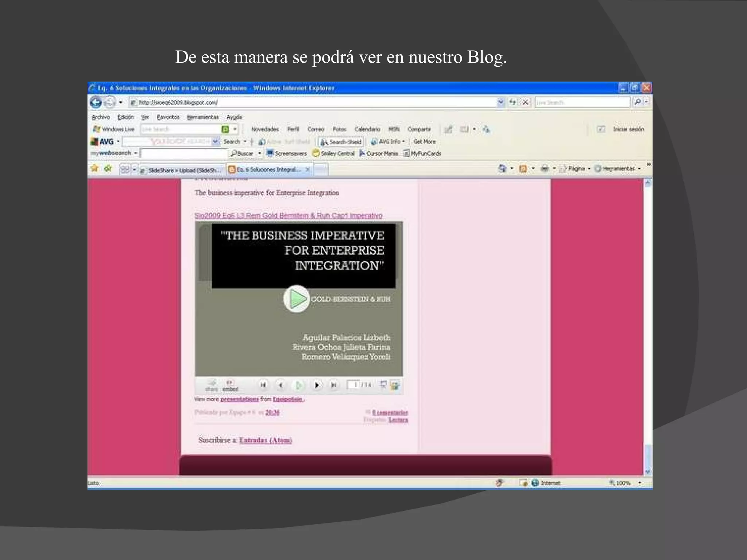Open the Edición menu

coord(125,117)
